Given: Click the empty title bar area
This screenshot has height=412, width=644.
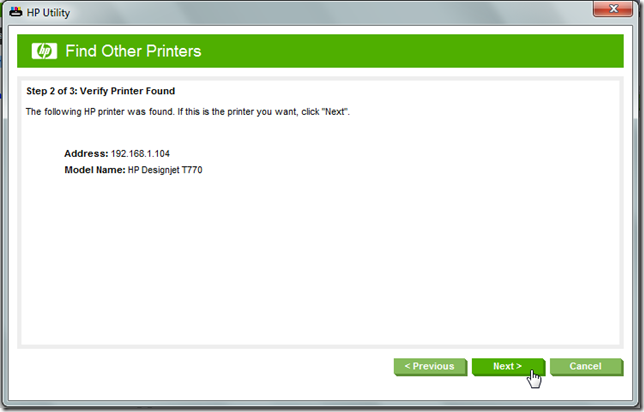Looking at the screenshot, I should tap(329, 12).
